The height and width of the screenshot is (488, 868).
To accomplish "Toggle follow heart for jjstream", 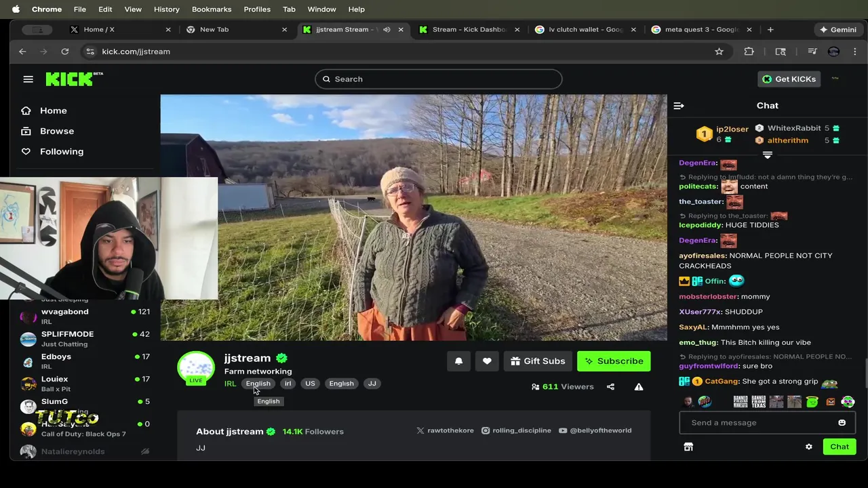I will pyautogui.click(x=487, y=361).
